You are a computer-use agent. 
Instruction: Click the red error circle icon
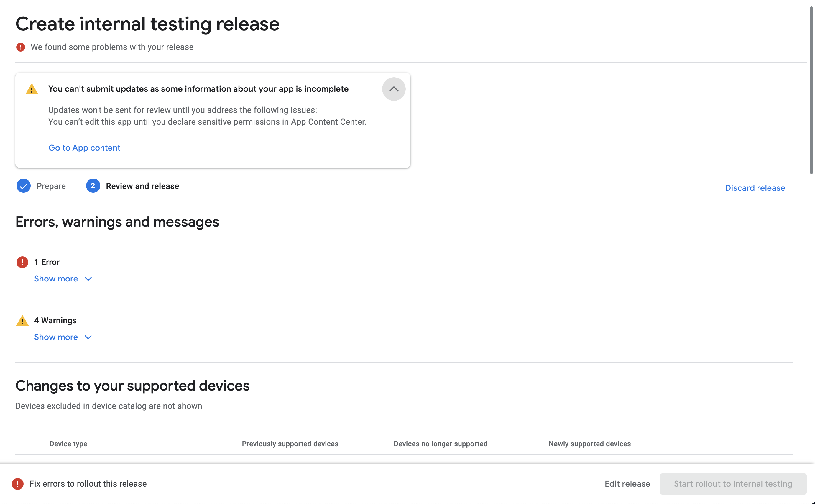(22, 262)
